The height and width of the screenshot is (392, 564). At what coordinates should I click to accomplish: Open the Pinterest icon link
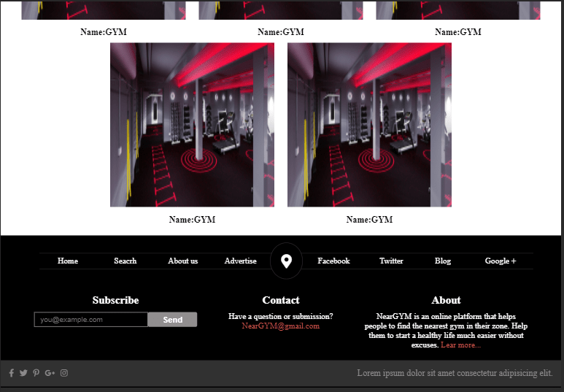click(x=36, y=373)
